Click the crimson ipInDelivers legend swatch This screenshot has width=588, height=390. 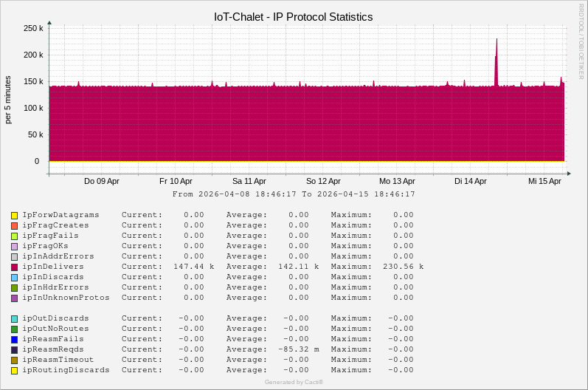[14, 267]
